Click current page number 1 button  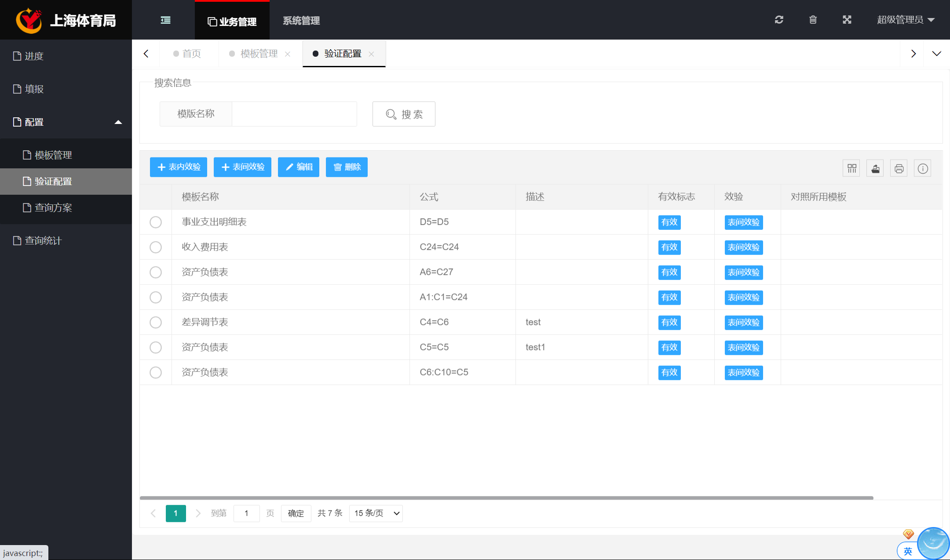coord(176,513)
